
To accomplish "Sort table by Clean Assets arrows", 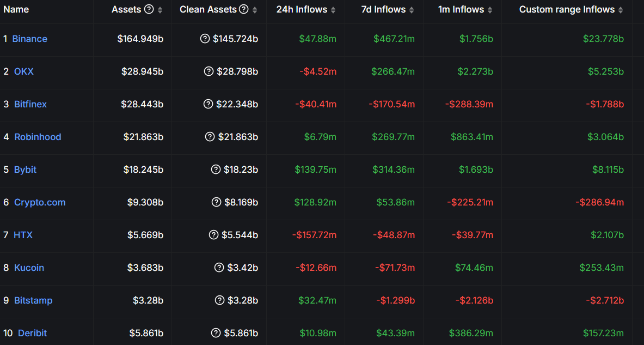I will coord(255,10).
